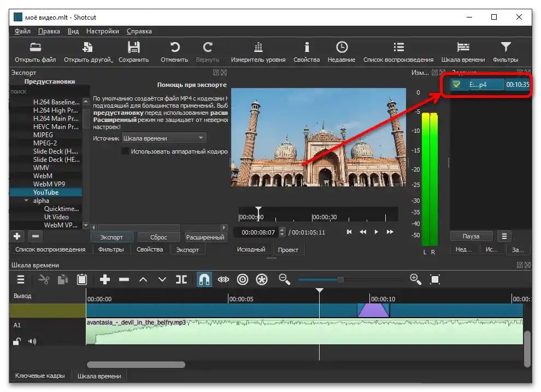The height and width of the screenshot is (392, 541).
Task: Step the timecode value up or down
Action: [x=282, y=232]
